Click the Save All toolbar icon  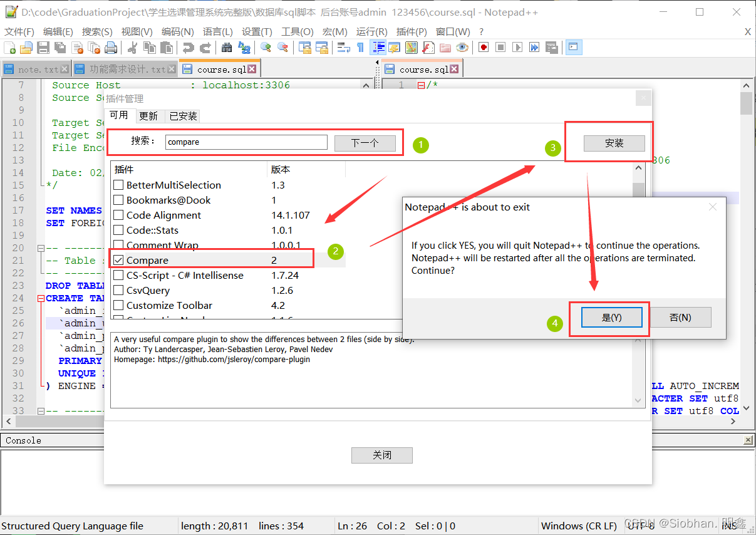click(60, 48)
